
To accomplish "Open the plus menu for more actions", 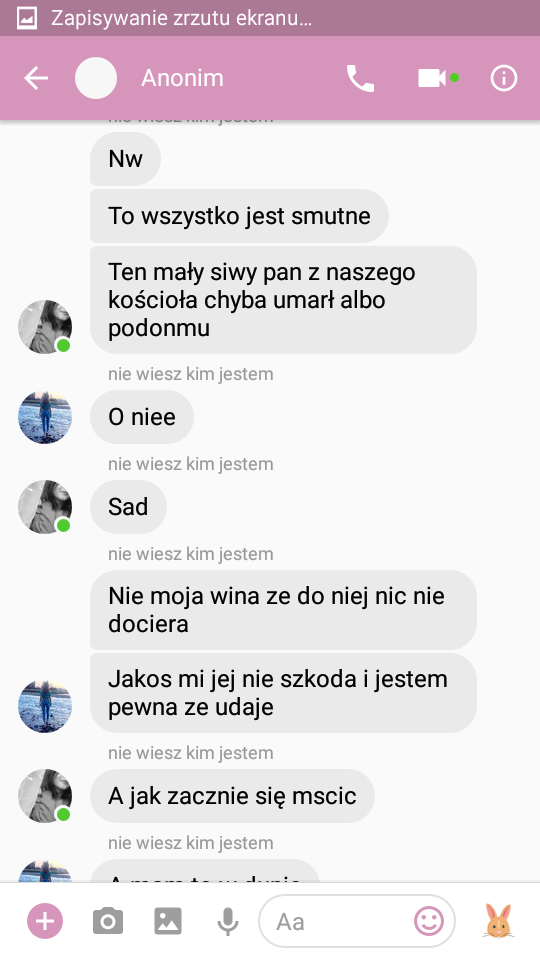I will click(x=45, y=921).
